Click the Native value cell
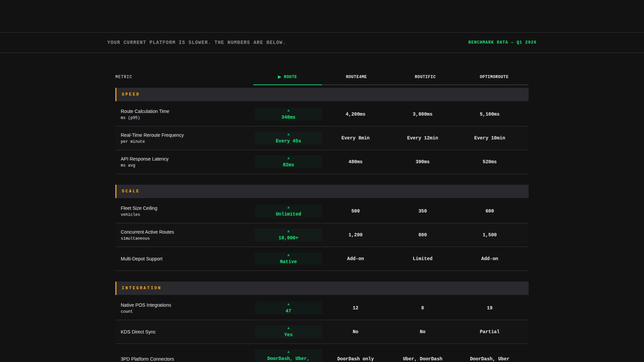 point(288,259)
